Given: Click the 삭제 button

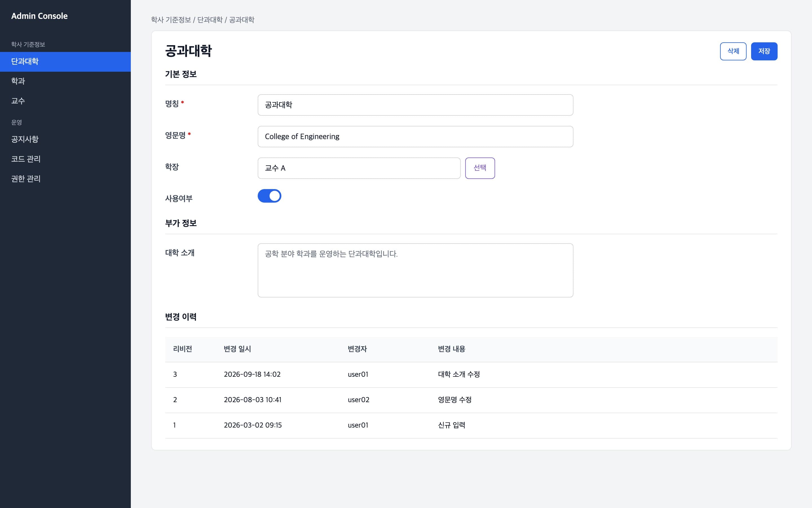Looking at the screenshot, I should point(733,51).
